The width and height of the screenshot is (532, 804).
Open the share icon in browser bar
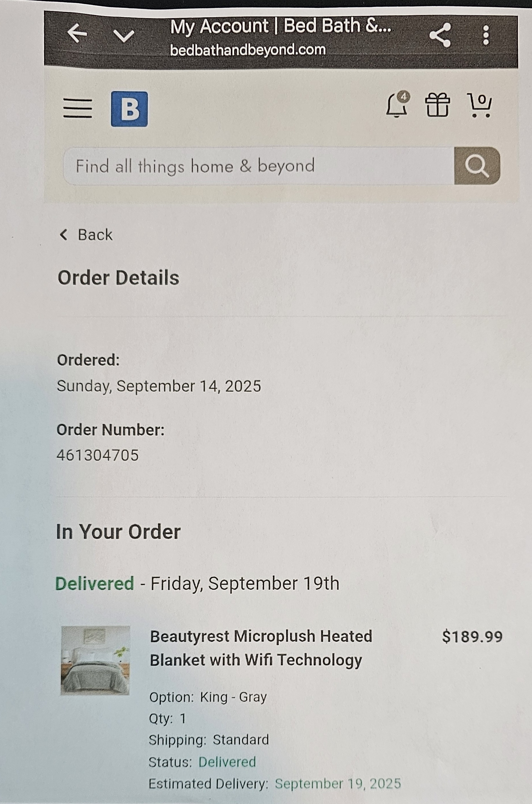click(440, 35)
